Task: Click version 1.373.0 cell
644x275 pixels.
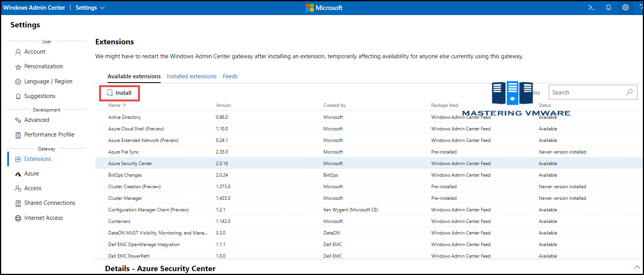Action: 223,187
